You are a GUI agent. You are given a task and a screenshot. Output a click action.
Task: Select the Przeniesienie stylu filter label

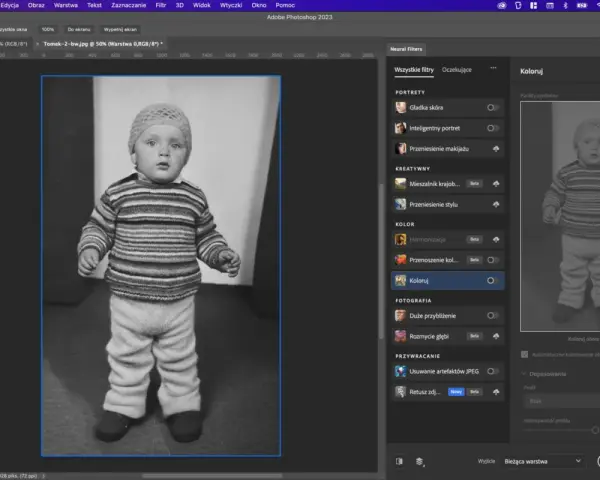tap(433, 204)
